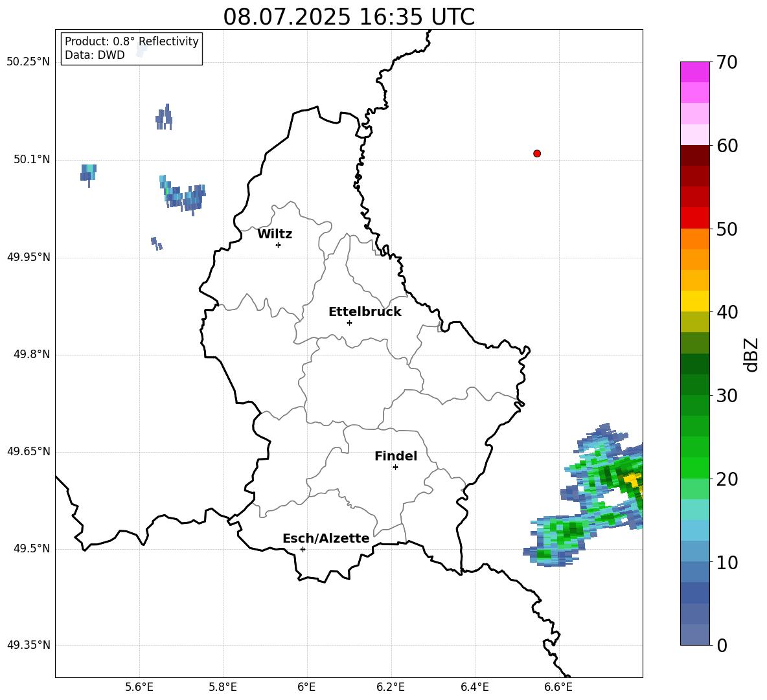Click the 49.65°N latitude label

(x=28, y=451)
